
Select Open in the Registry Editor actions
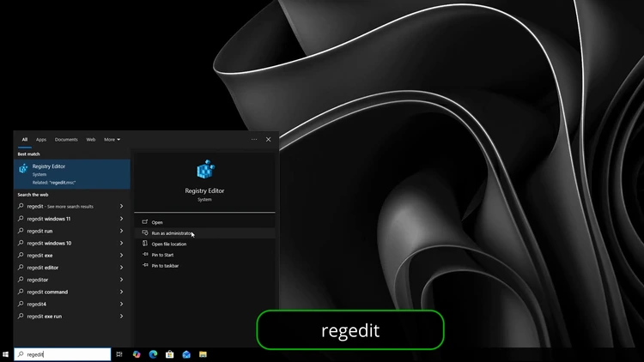pos(204,222)
